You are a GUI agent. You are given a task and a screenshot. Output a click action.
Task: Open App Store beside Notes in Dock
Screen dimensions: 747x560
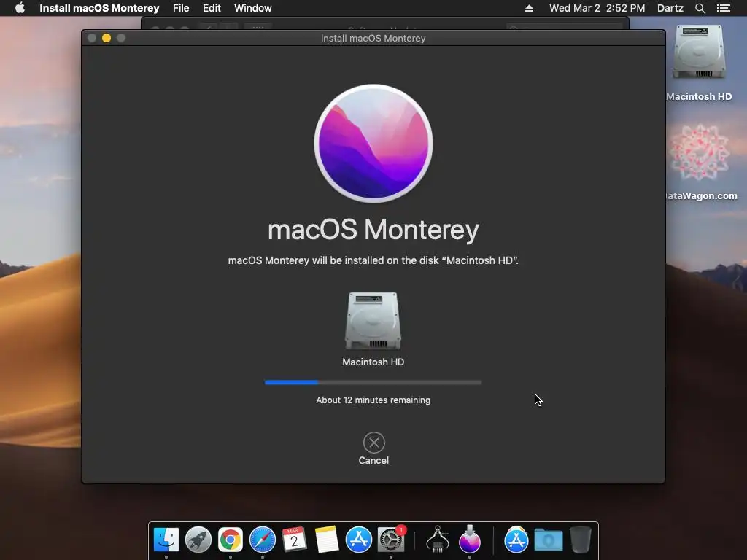click(x=359, y=540)
